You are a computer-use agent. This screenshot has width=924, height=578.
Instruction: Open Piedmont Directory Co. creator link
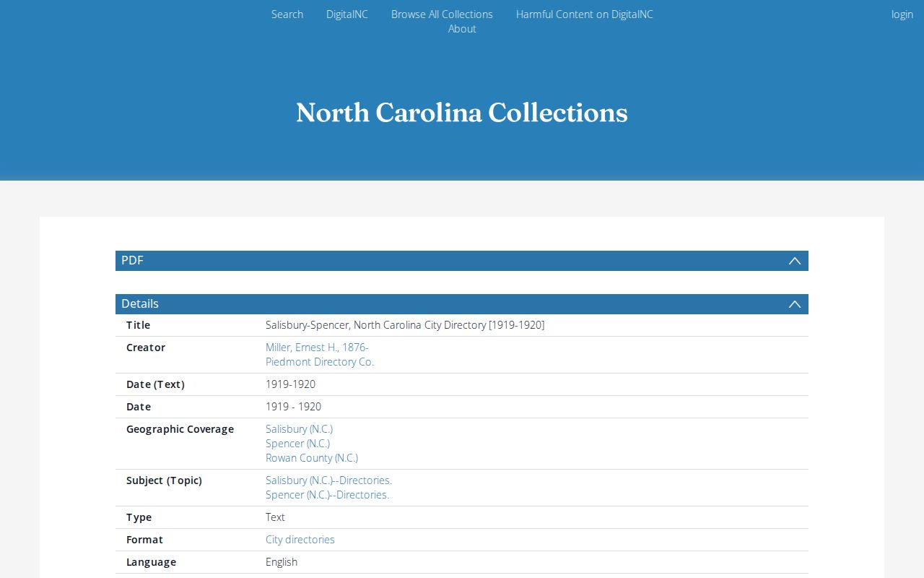[320, 362]
